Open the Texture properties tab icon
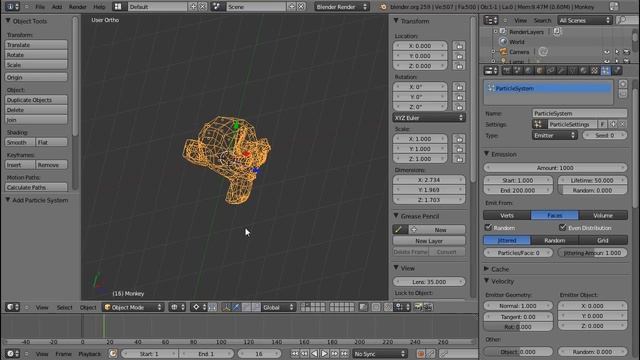This screenshot has height=360, width=640. [595, 71]
